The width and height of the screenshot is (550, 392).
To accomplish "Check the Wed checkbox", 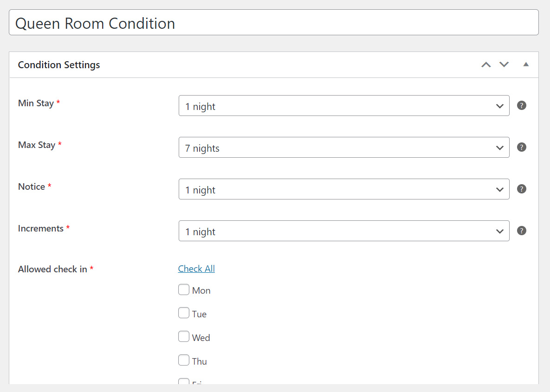I will (184, 337).
